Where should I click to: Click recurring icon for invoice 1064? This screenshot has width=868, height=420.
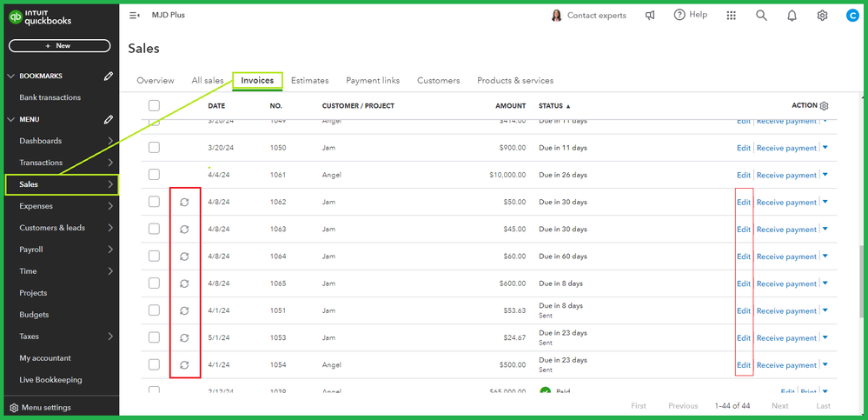click(x=184, y=257)
